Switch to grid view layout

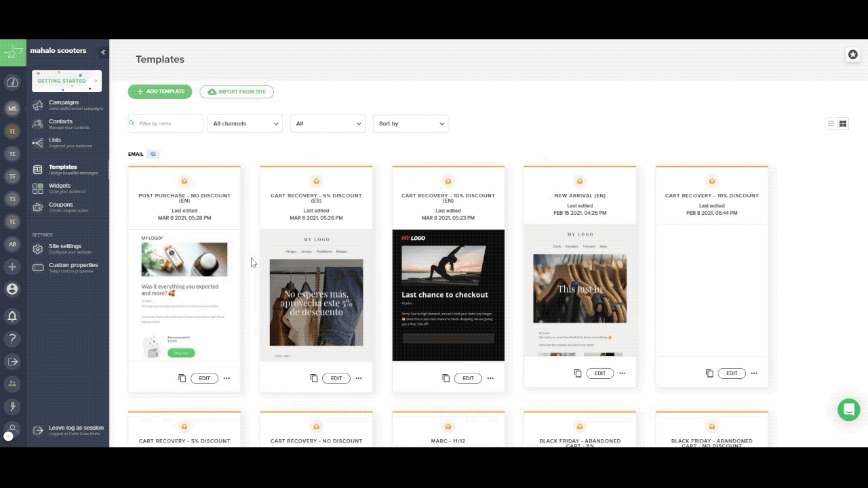pos(843,123)
